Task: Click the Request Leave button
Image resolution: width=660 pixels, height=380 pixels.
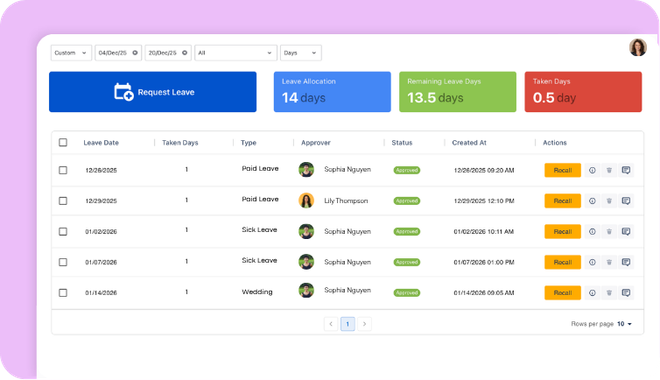Action: 153,92
